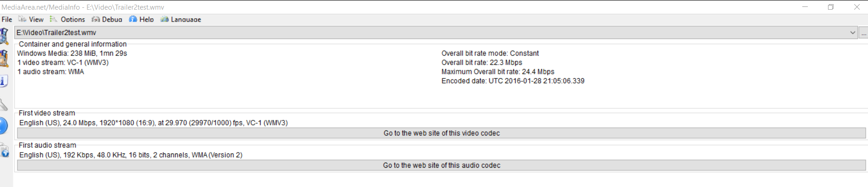Open the File menu

(x=7, y=19)
